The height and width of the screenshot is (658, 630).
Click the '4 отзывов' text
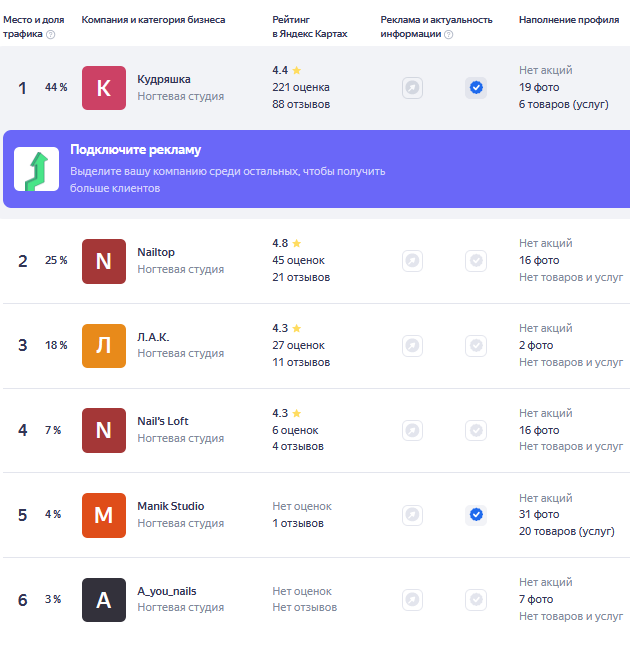click(x=298, y=446)
